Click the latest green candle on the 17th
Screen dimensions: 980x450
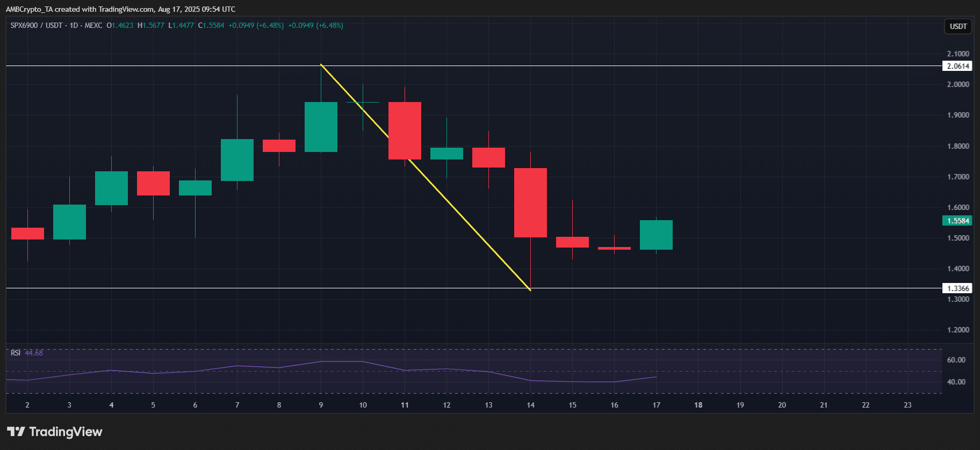(656, 235)
